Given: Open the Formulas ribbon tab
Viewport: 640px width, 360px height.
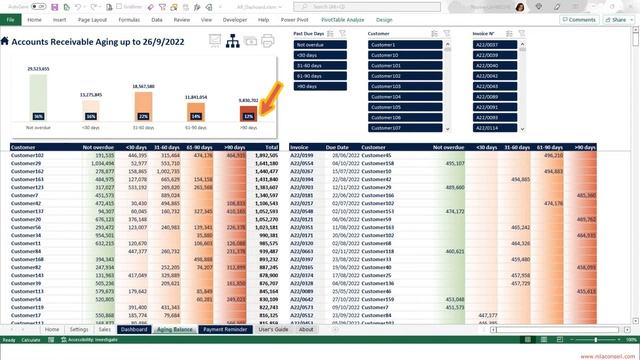Looking at the screenshot, I should [x=129, y=20].
